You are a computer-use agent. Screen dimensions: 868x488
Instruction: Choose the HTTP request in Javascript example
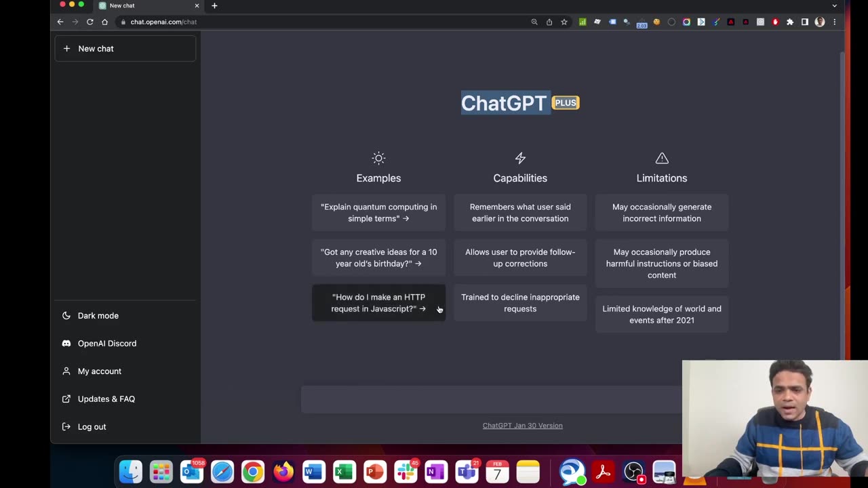point(378,303)
